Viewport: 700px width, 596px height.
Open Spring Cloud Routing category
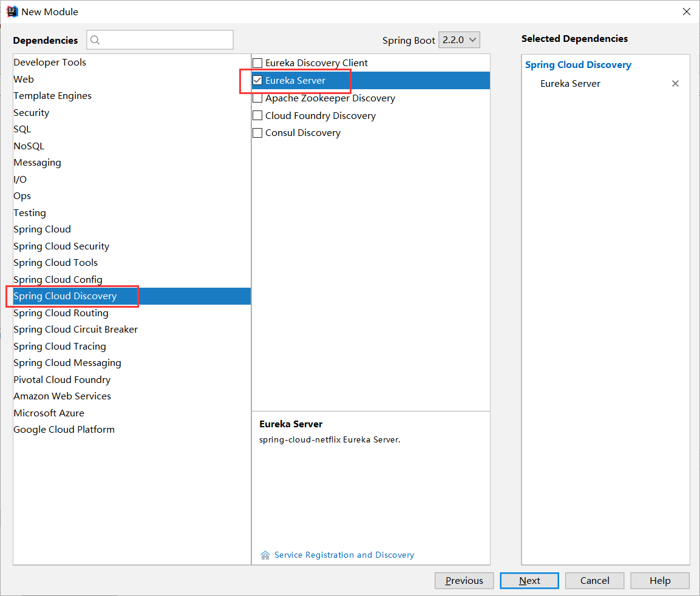[x=132, y=313]
